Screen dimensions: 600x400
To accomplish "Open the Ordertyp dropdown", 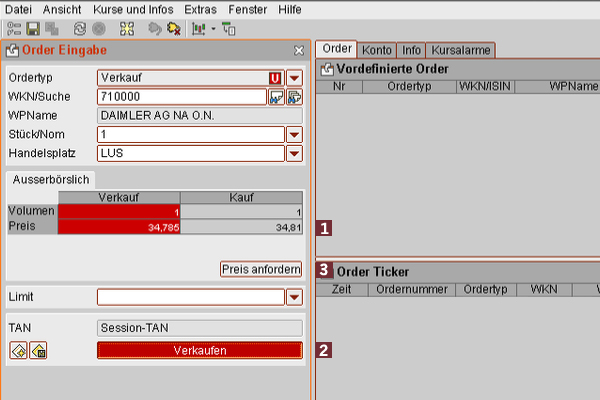I will 294,78.
